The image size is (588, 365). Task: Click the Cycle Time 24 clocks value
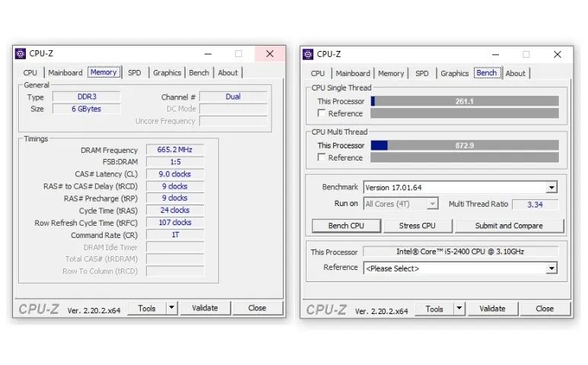pos(175,210)
